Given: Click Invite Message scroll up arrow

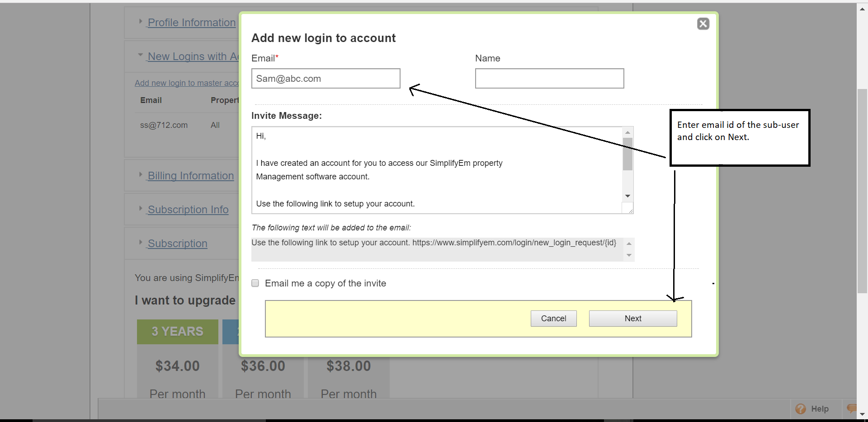Looking at the screenshot, I should (627, 132).
